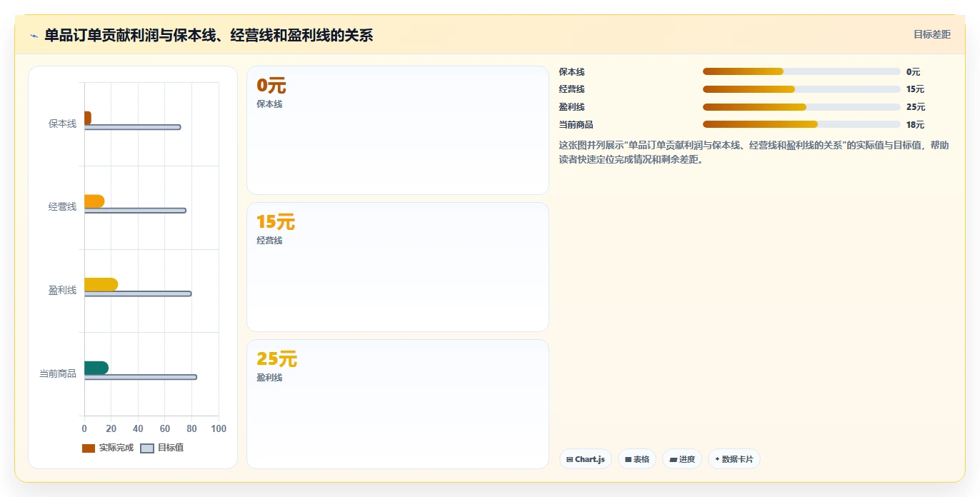Click the description paragraph starting 这张图并列展示
The width and height of the screenshot is (980, 497).
[x=754, y=152]
